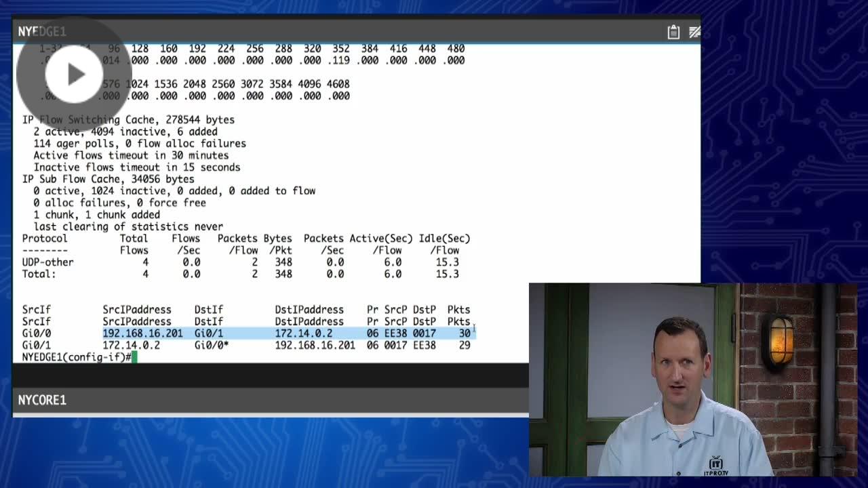This screenshot has width=868, height=488.
Task: Click source address 172.14.0.2 in last row
Action: pyautogui.click(x=132, y=345)
